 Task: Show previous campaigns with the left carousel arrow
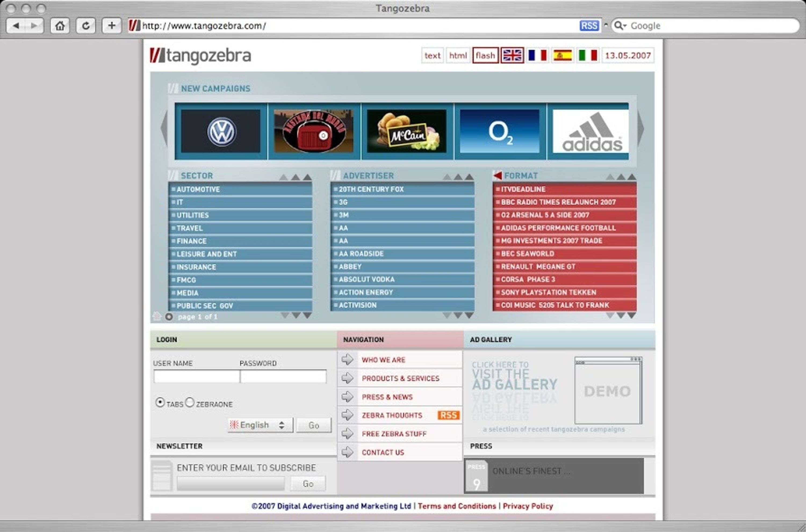[164, 129]
